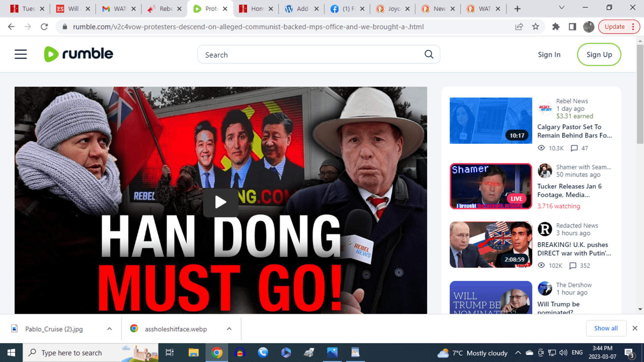Image resolution: width=644 pixels, height=362 pixels.
Task: Show hidden system tray icons
Action: (x=518, y=353)
